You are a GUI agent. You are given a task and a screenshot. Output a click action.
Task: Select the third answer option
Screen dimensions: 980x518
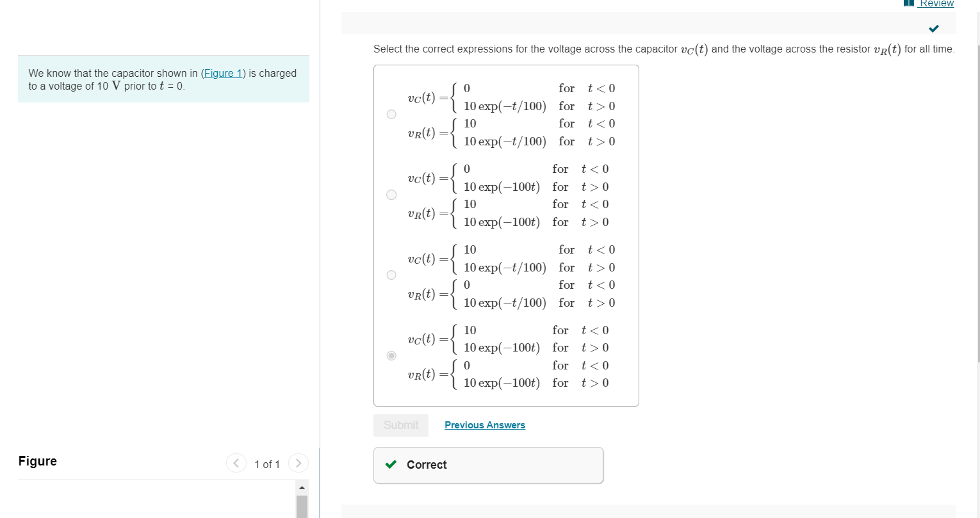391,275
